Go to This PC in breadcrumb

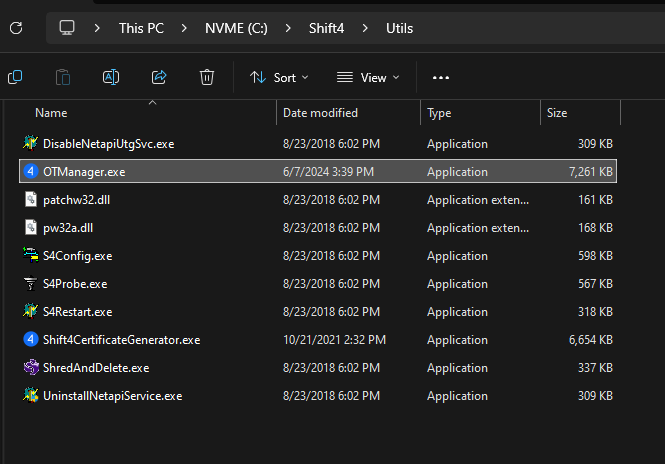tap(141, 28)
